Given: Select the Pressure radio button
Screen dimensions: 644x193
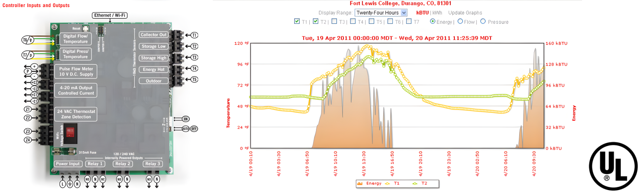Looking at the screenshot, I should tap(483, 22).
